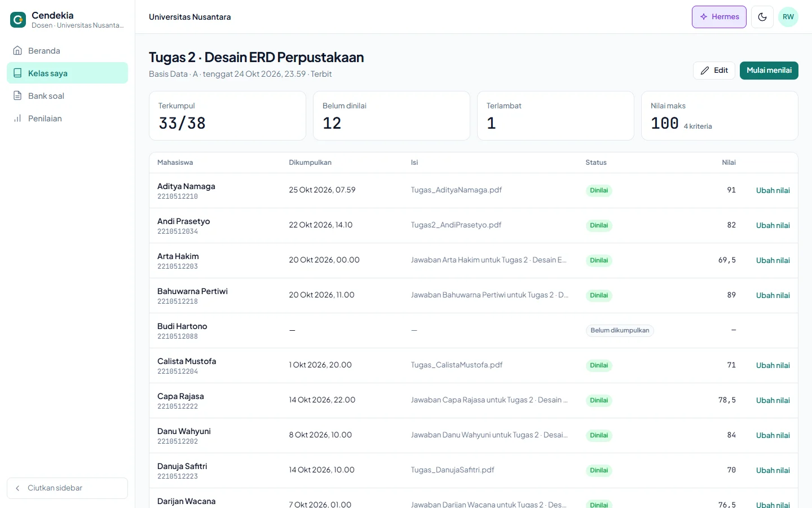The image size is (812, 508).
Task: Click Dinilai badge in Arta Hakim row
Action: [599, 260]
